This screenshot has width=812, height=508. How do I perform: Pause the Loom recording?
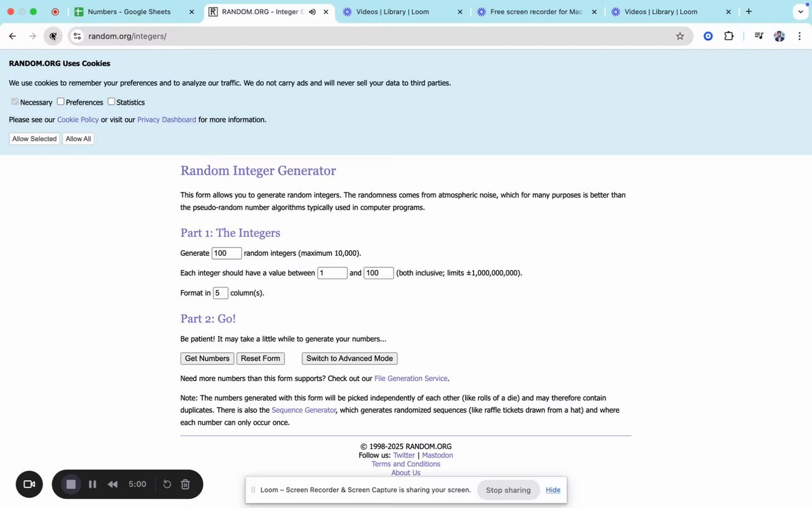point(93,485)
